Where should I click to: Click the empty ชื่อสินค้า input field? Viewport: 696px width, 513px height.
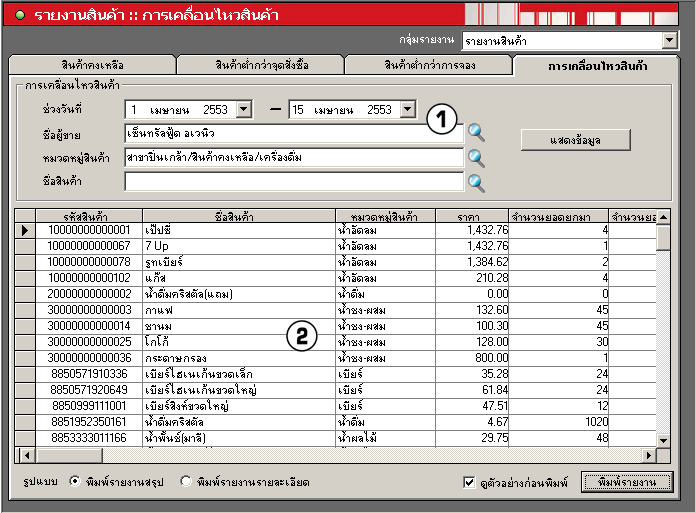294,182
